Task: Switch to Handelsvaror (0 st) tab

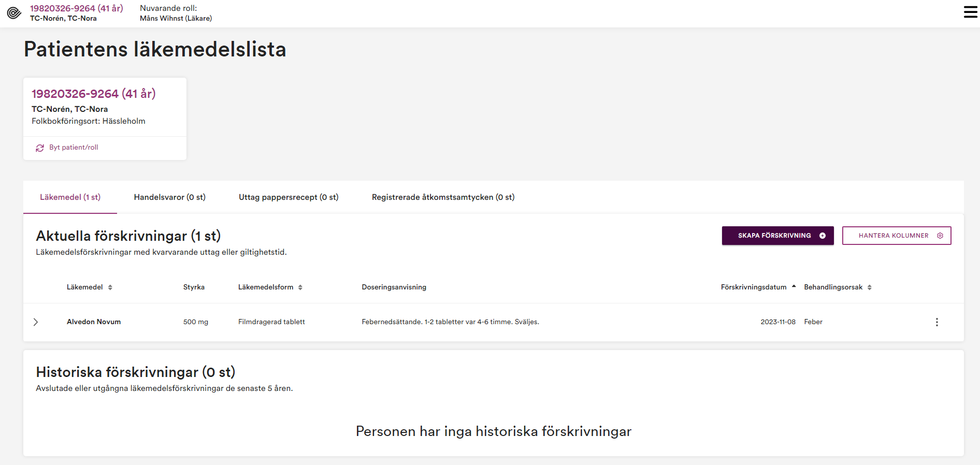Action: pos(169,197)
